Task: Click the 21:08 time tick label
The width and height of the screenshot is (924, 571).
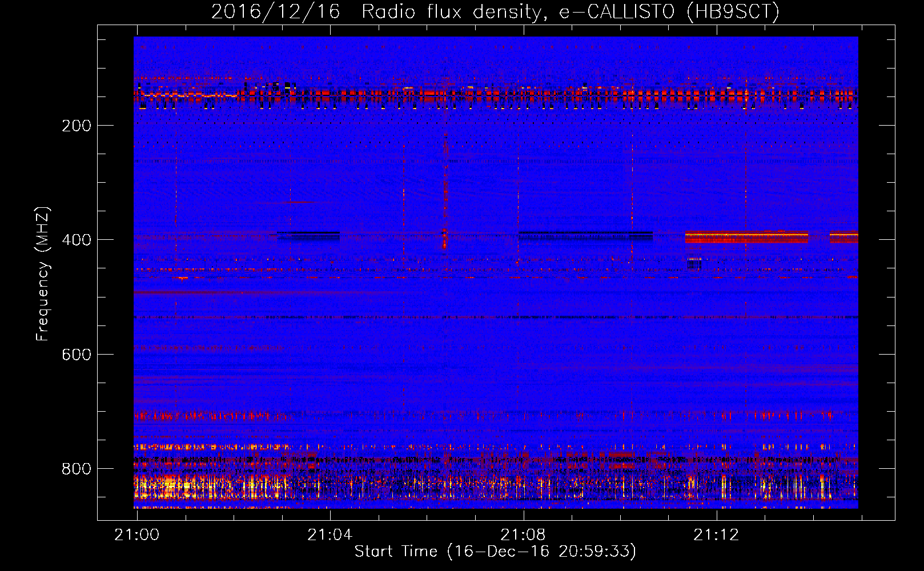Action: [523, 535]
